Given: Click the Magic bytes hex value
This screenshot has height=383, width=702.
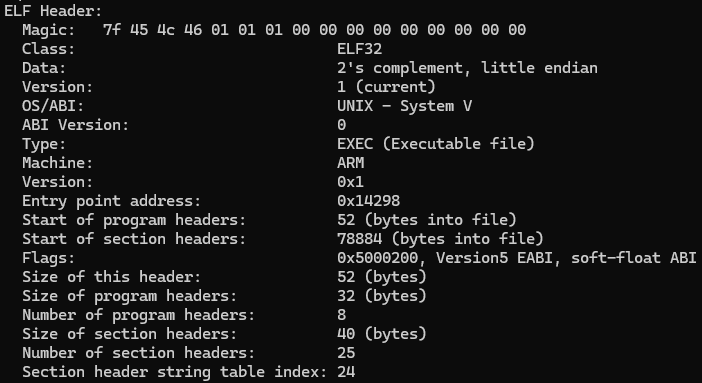Looking at the screenshot, I should [314, 30].
